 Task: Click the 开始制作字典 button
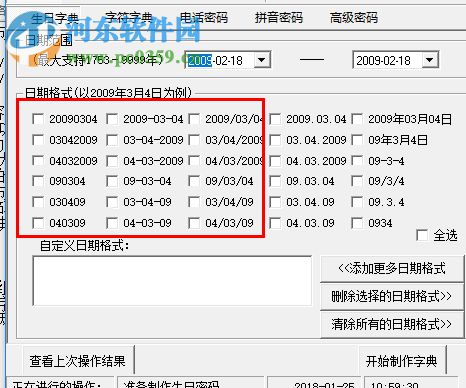[402, 361]
